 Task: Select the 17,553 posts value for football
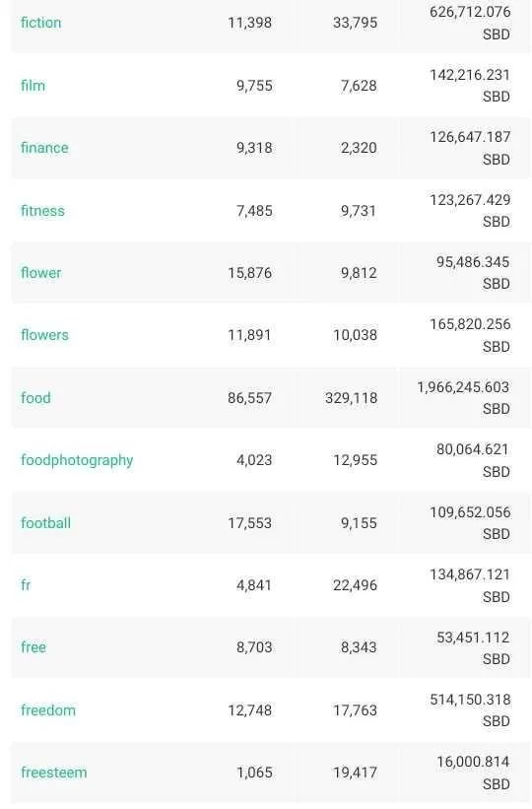click(250, 522)
